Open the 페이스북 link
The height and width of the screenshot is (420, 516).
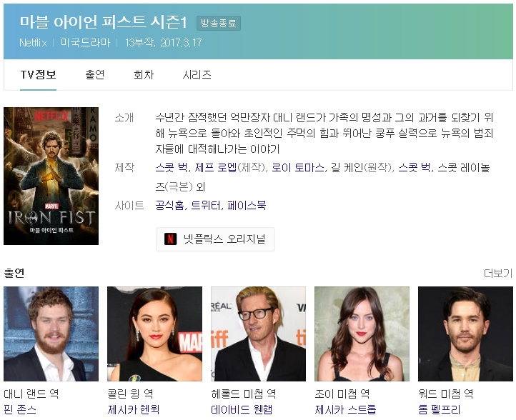tap(247, 206)
